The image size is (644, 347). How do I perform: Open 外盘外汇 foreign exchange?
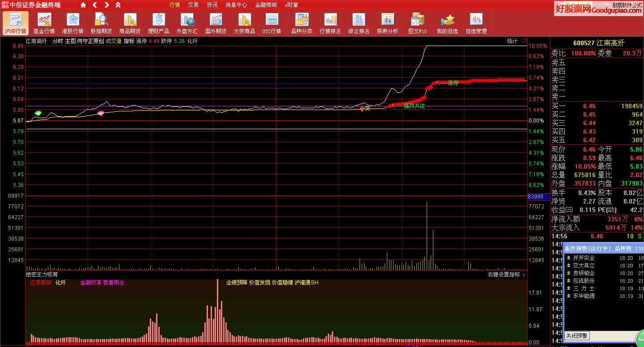pyautogui.click(x=187, y=23)
